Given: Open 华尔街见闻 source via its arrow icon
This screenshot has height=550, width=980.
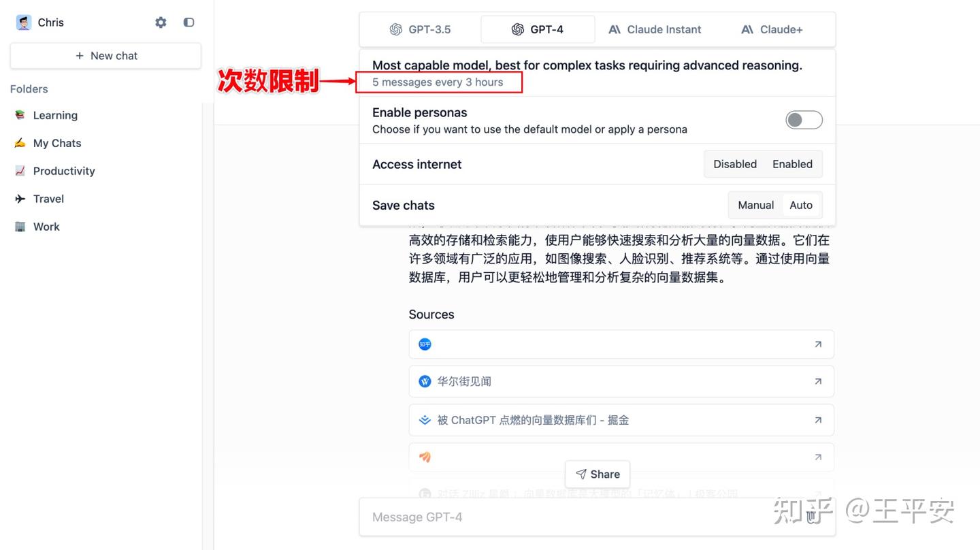Looking at the screenshot, I should point(818,381).
